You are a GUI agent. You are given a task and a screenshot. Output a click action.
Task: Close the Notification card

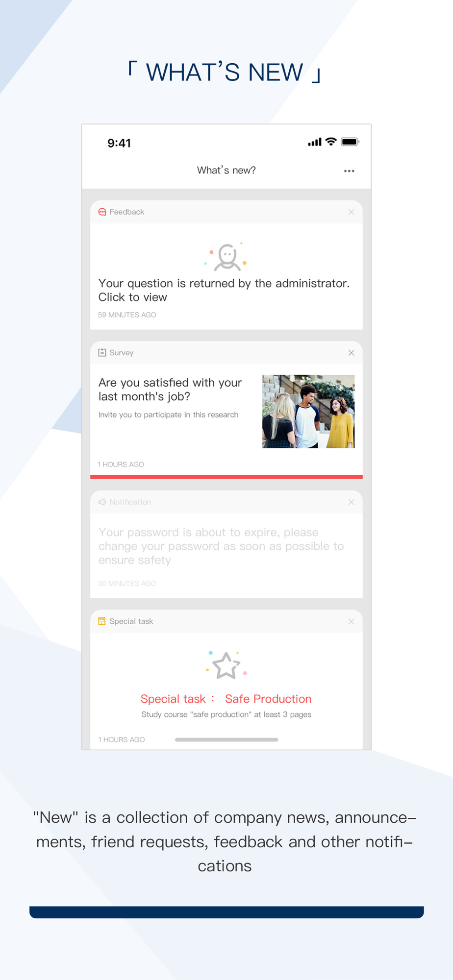point(351,502)
